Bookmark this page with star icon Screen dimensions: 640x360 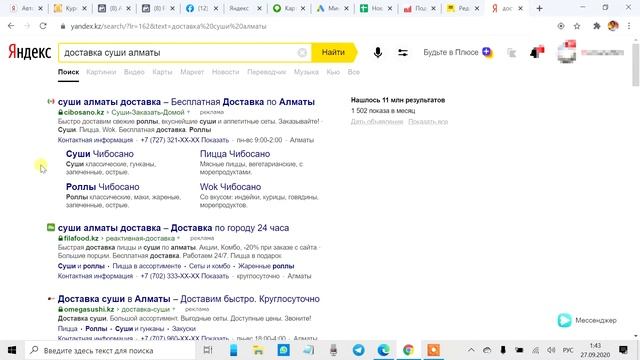click(577, 26)
